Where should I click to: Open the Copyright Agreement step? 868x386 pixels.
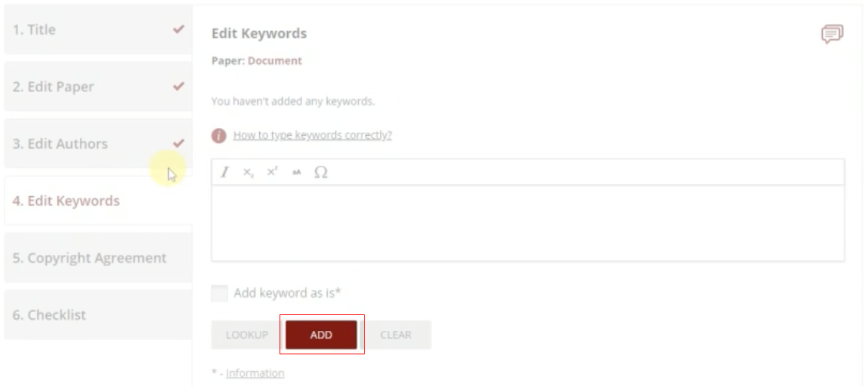click(98, 258)
